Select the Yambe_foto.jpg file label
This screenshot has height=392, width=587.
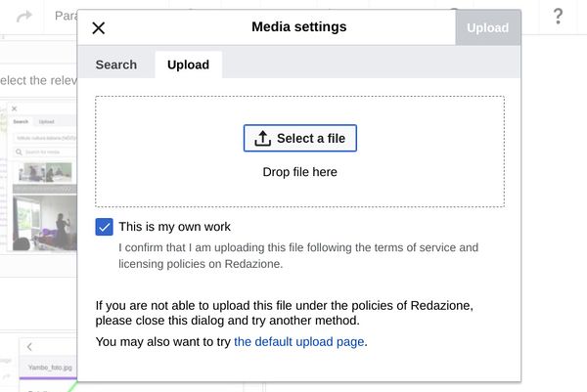(x=51, y=369)
